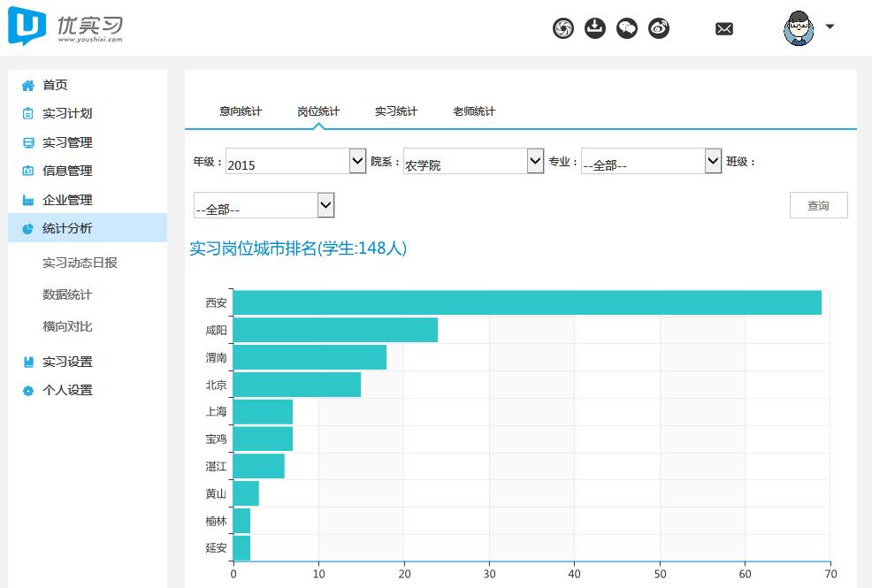Expand the user account dropdown arrow

830,27
